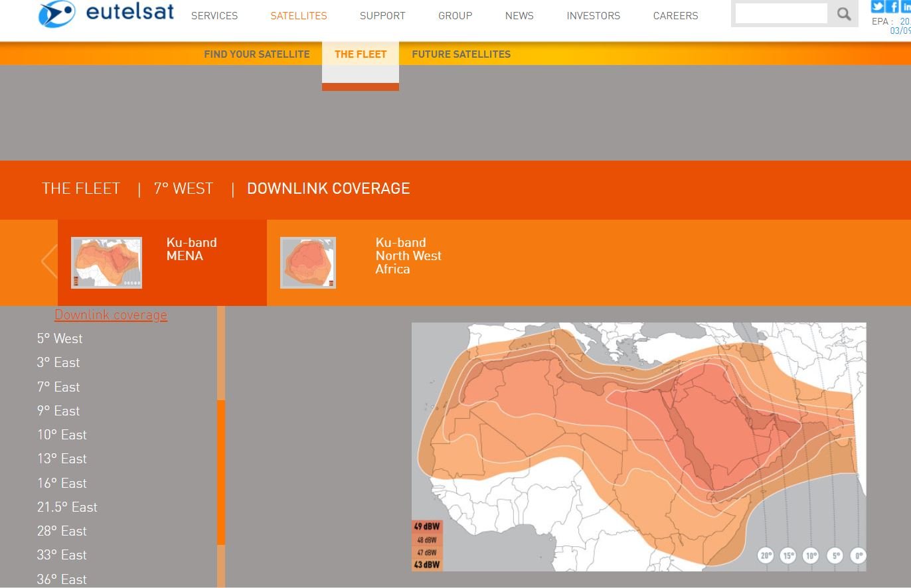Screen dimensions: 911x588
Task: Click the 0° elevation marker on map
Action: pyautogui.click(x=859, y=555)
